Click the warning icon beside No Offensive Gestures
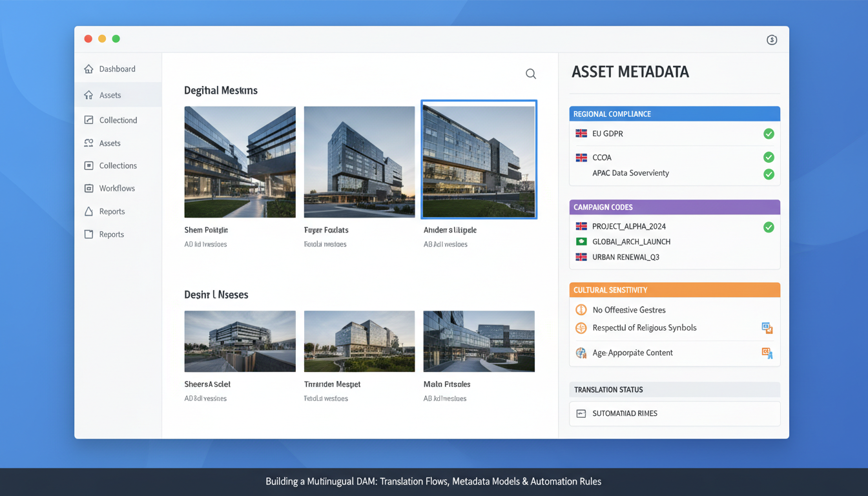This screenshot has width=868, height=496. (x=580, y=310)
